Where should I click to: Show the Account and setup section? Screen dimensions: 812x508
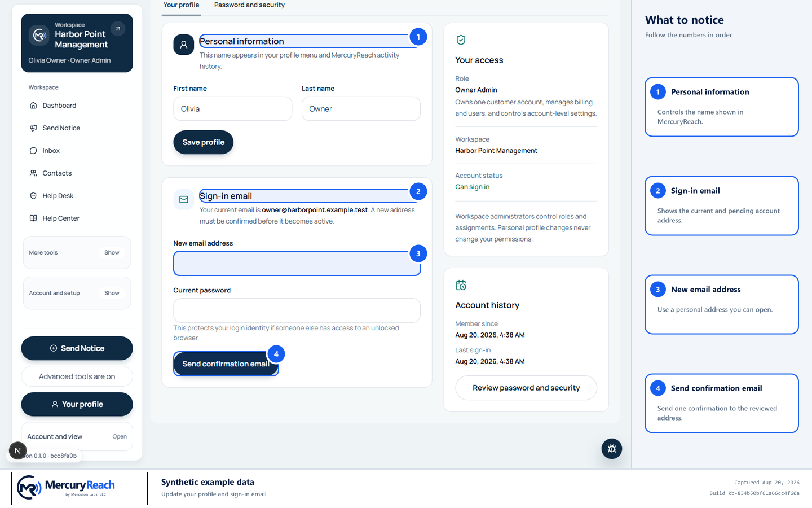click(x=112, y=294)
